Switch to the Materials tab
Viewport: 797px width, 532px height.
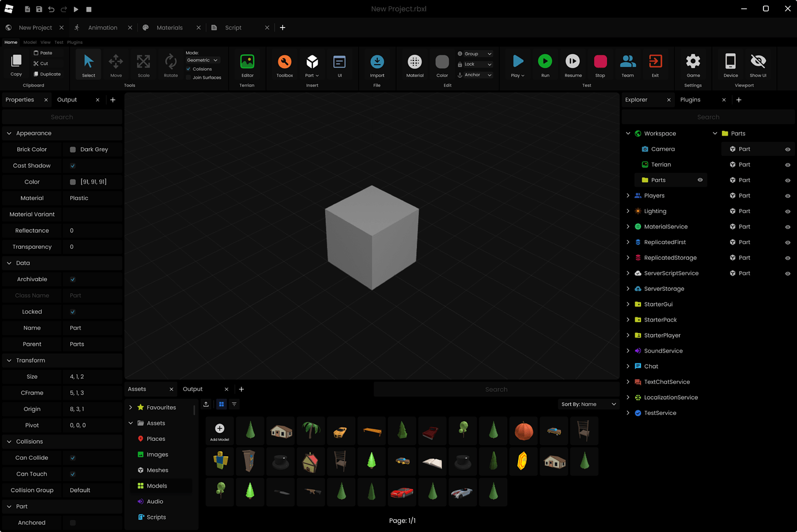169,27
